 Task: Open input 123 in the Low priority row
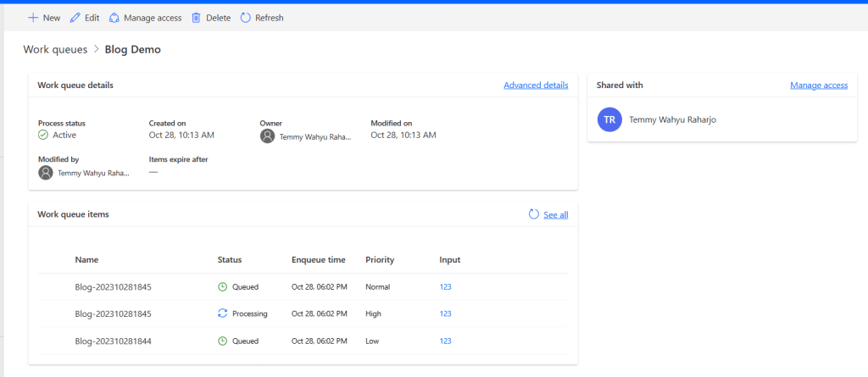(446, 341)
